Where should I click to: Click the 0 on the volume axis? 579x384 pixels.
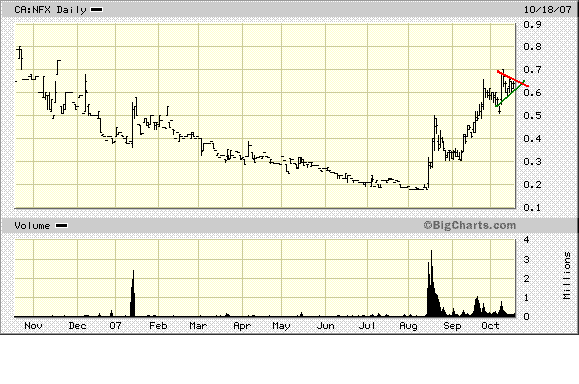pyautogui.click(x=527, y=316)
